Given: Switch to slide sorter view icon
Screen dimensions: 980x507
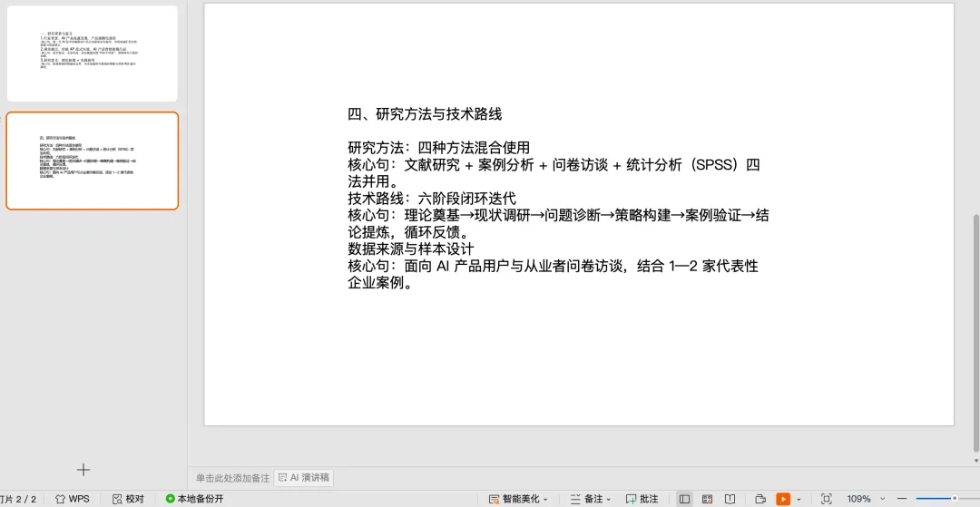Looking at the screenshot, I should tap(707, 499).
